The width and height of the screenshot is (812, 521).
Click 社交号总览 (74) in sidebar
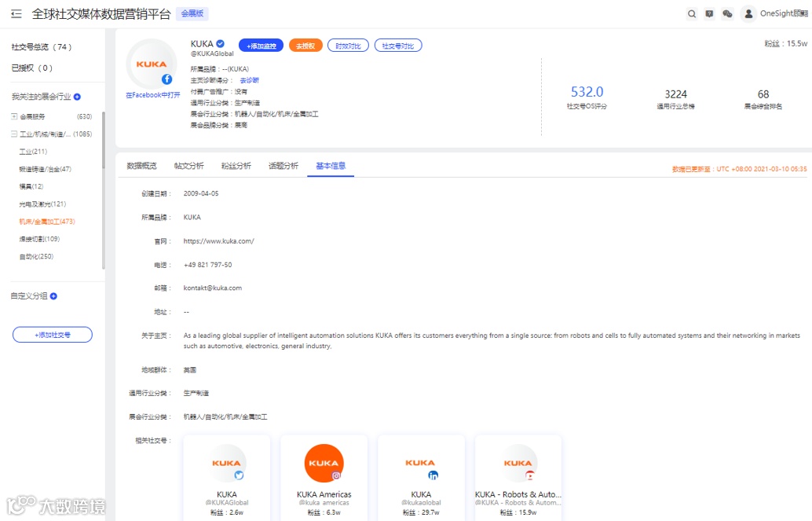[42, 47]
